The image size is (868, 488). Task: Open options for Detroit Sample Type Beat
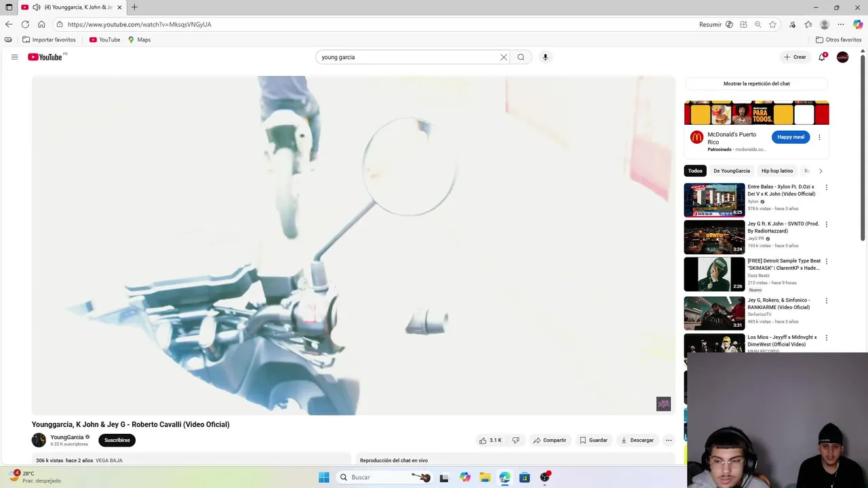click(826, 262)
